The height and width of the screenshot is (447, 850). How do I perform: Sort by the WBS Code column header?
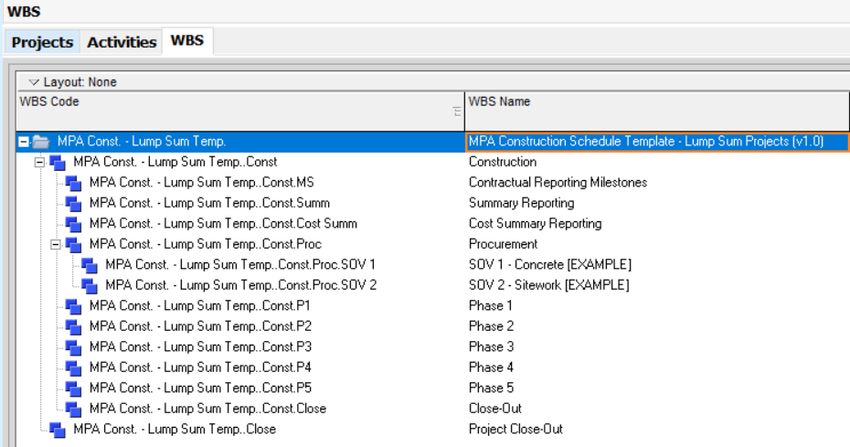click(x=240, y=111)
